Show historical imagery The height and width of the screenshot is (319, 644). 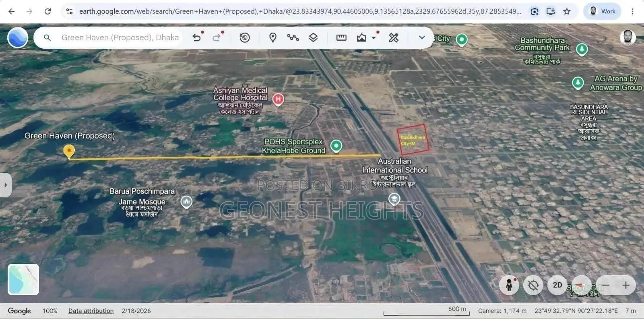coord(245,37)
